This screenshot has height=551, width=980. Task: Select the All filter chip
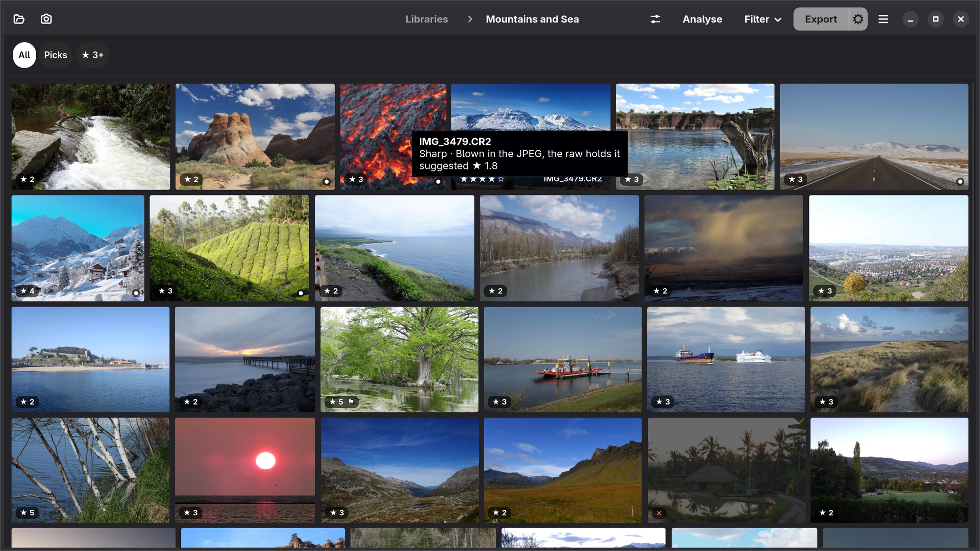point(24,55)
